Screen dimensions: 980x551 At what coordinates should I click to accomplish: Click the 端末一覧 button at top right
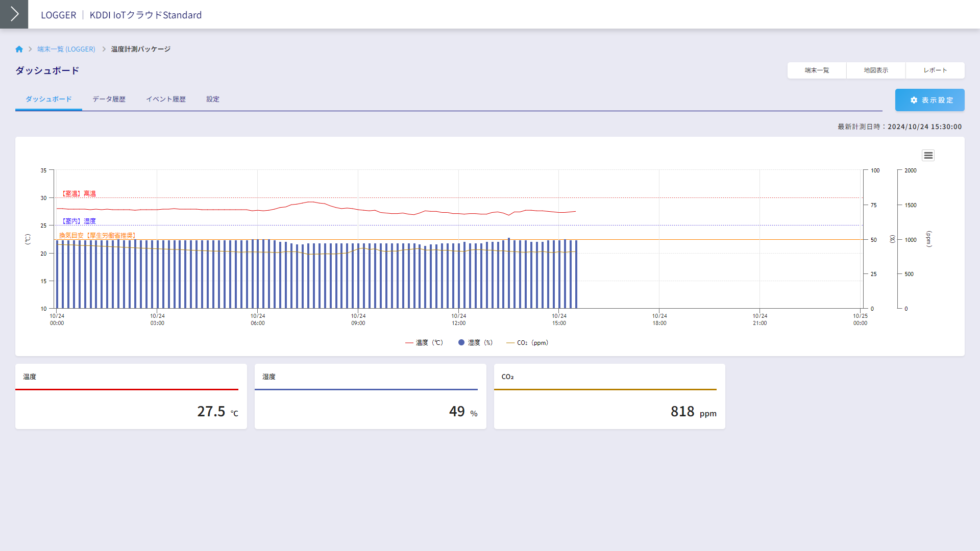pyautogui.click(x=817, y=70)
